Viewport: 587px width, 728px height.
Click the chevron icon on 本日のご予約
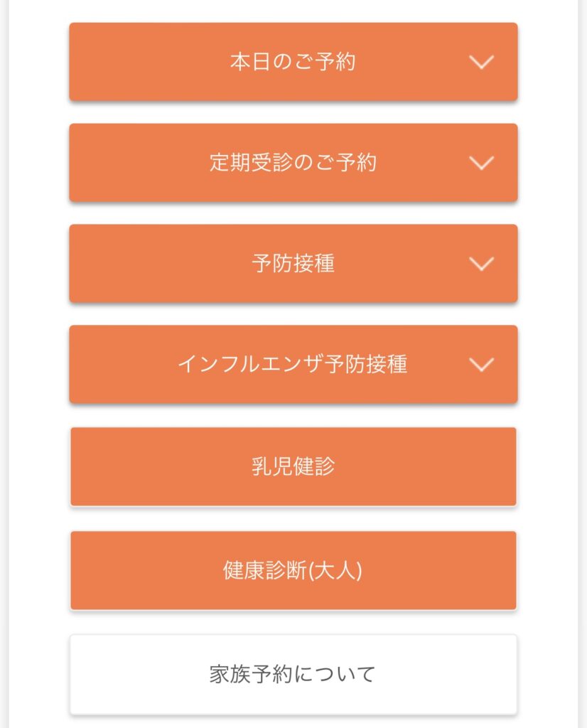[x=481, y=63]
